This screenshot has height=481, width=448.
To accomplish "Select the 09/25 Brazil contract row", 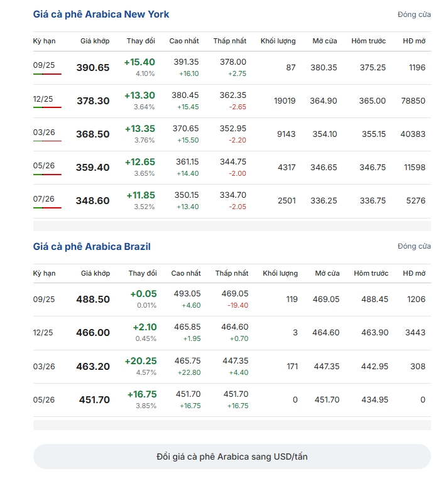I will tap(232, 300).
